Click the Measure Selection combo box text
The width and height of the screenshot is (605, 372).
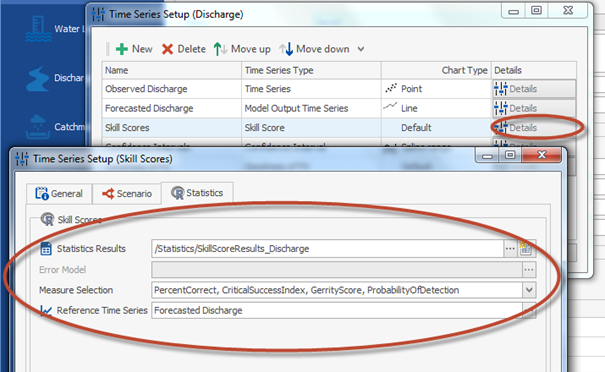[337, 290]
